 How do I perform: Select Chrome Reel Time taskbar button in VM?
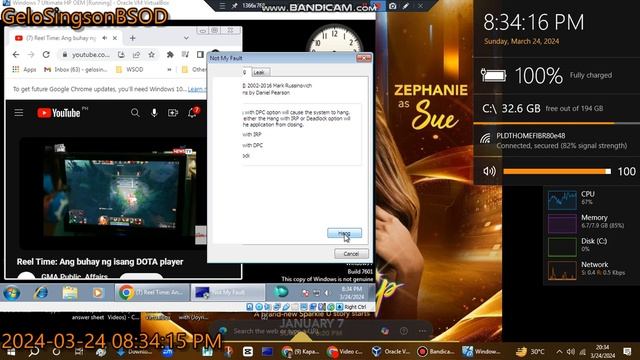coord(152,293)
